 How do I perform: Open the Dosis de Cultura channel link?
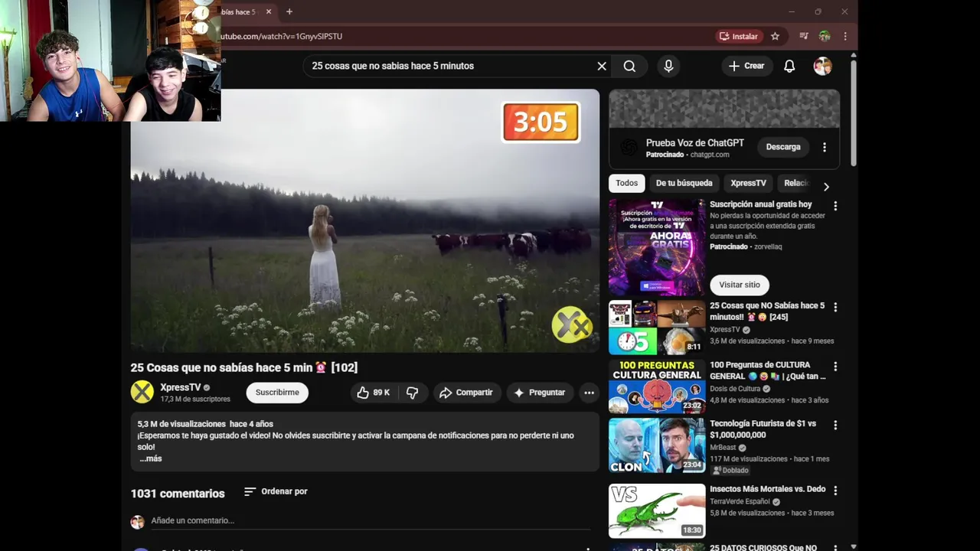coord(735,389)
